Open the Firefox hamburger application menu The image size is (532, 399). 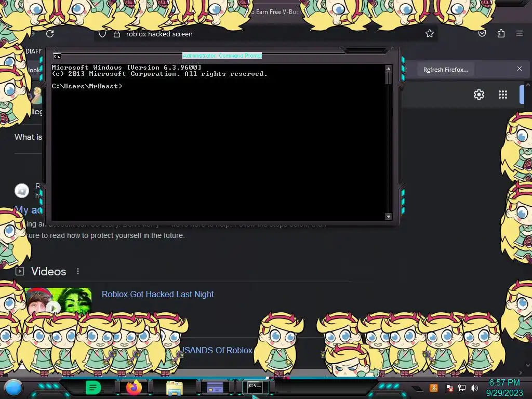click(520, 33)
